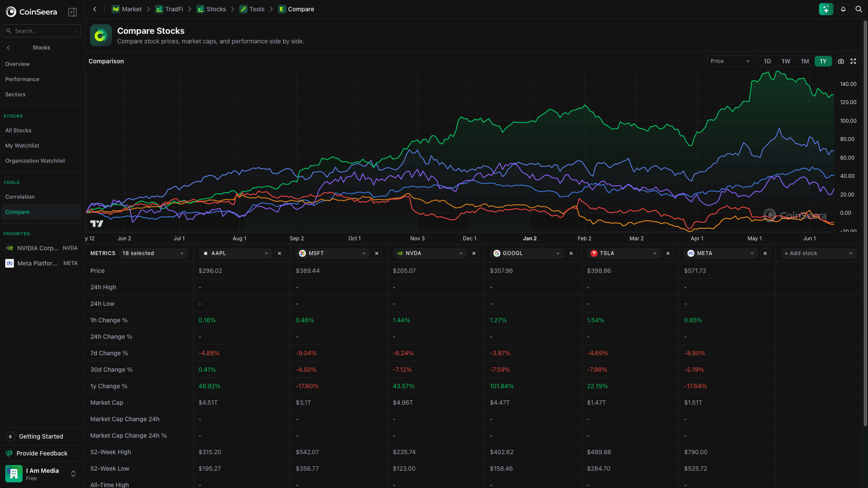Select the 1Y timeframe
The image size is (868, 488).
coord(823,61)
